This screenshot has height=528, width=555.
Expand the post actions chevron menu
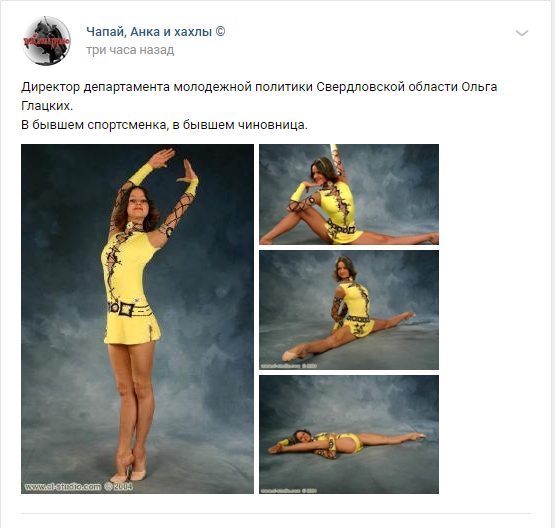[522, 33]
